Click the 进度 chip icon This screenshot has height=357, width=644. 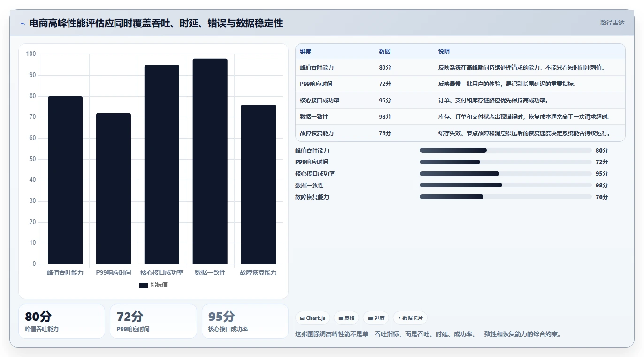tap(371, 318)
